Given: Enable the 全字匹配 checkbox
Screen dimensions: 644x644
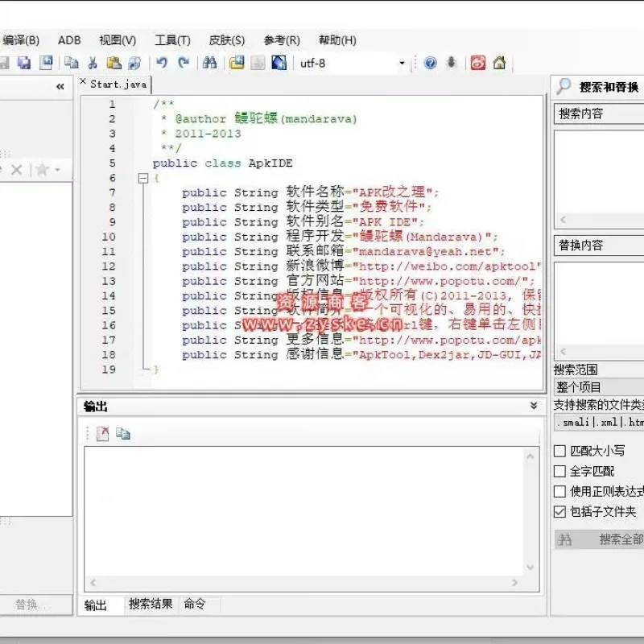Looking at the screenshot, I should [559, 471].
